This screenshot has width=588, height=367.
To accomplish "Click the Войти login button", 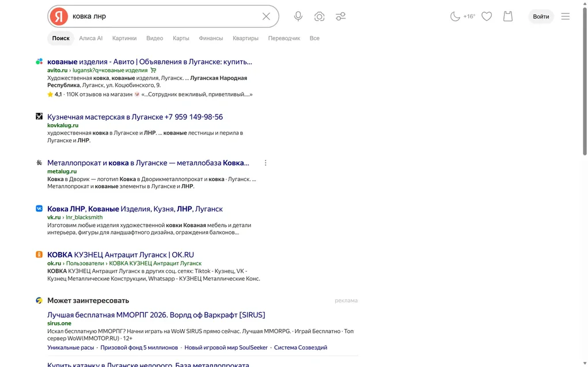I will pos(541,17).
